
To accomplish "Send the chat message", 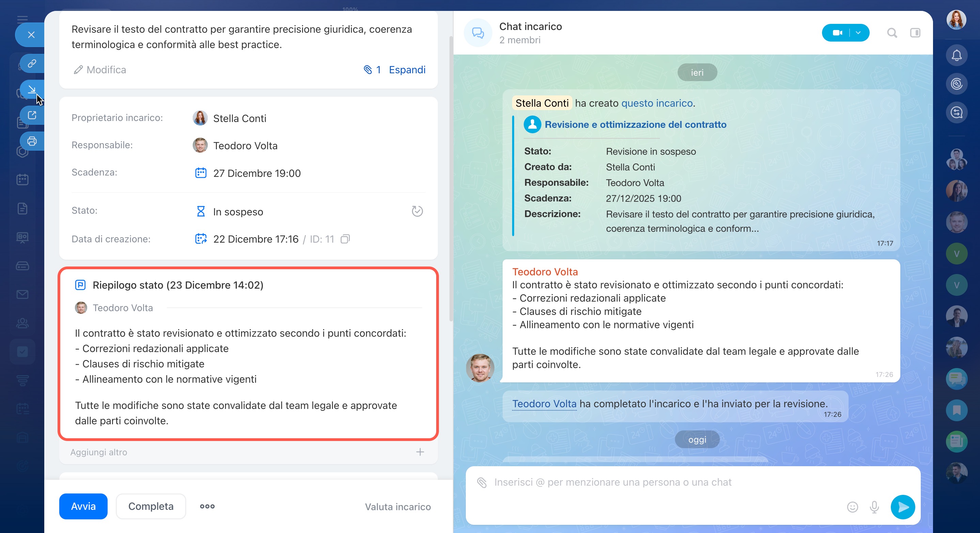I will (x=902, y=507).
